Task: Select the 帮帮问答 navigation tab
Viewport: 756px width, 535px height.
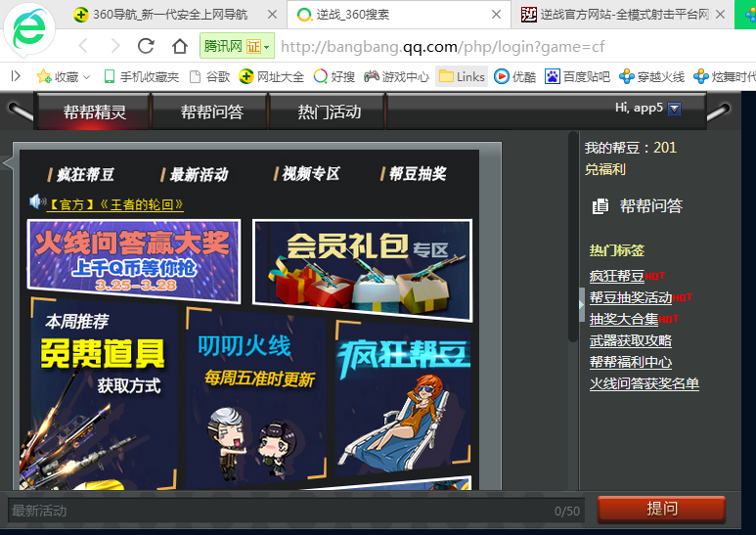Action: [x=211, y=111]
